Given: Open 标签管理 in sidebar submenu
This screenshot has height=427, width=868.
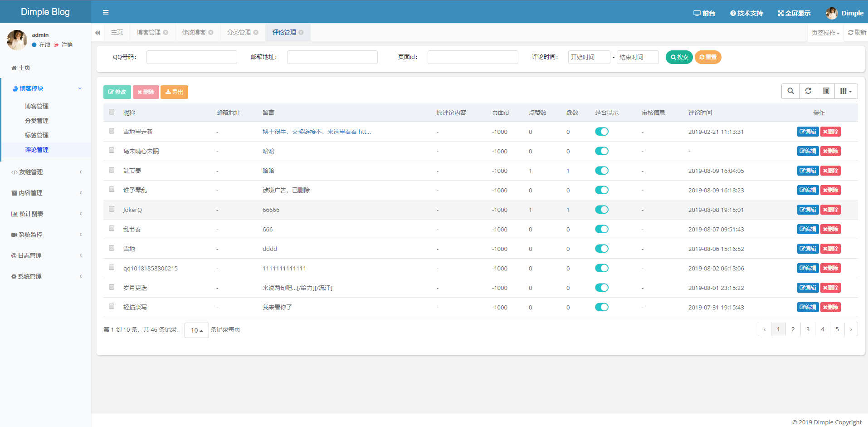Looking at the screenshot, I should 37,135.
